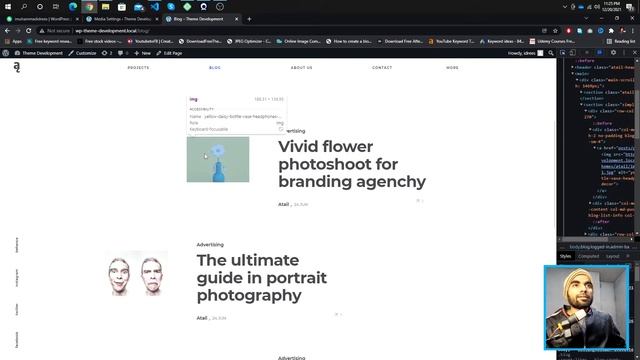The width and height of the screenshot is (640, 360).
Task: Open the YouTube Keyword Tool bookmark
Action: point(451,41)
